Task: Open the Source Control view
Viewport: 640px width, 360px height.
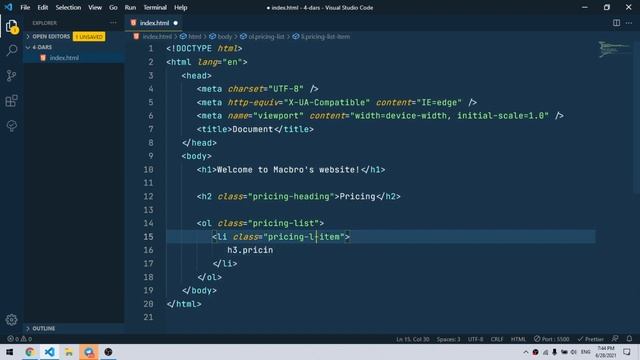Action: (12, 76)
